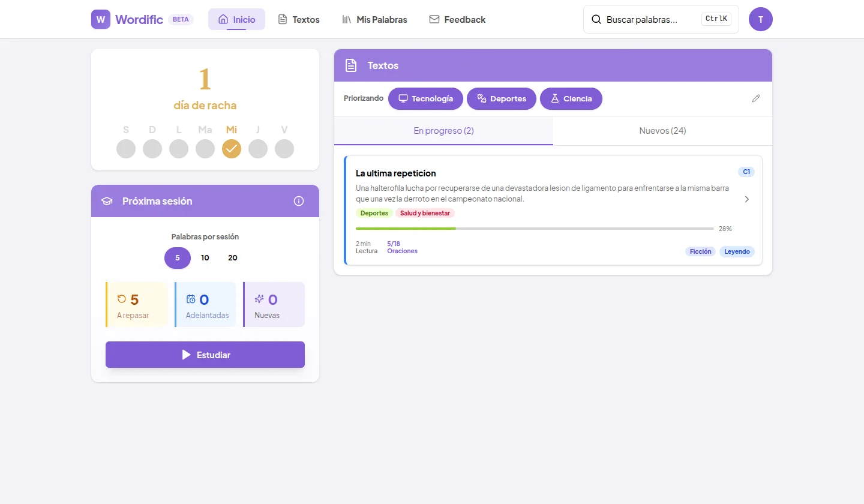The image size is (864, 504).
Task: Switch to the Nuevos (24) tab
Action: 662,130
